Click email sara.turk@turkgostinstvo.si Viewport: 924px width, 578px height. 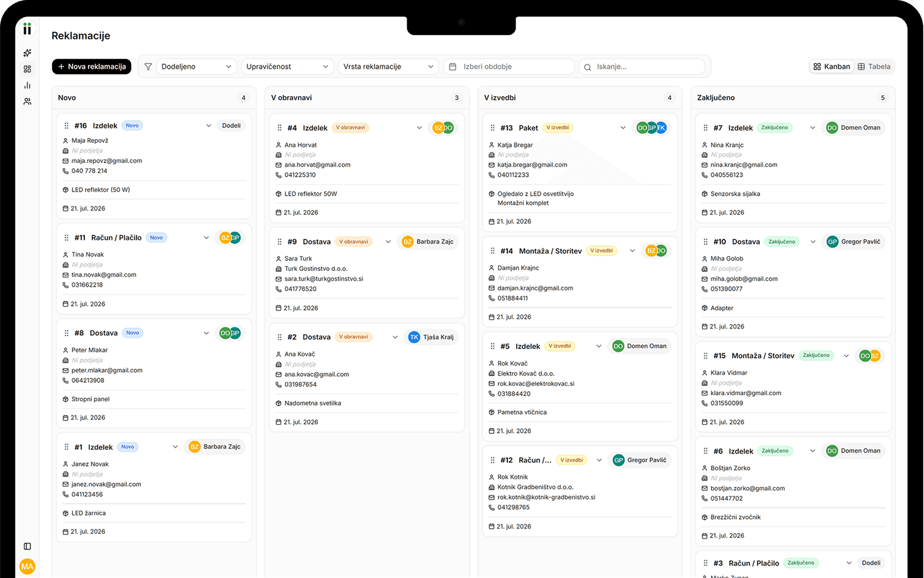point(324,279)
